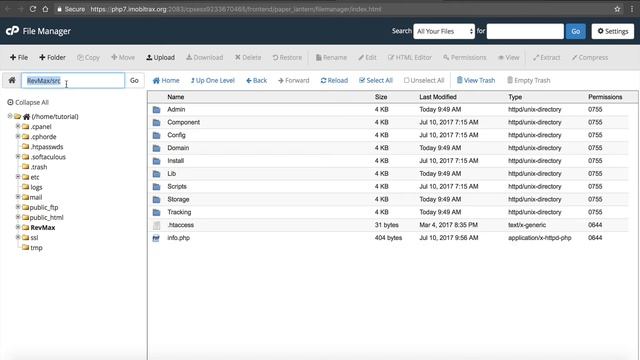The width and height of the screenshot is (640, 360).
Task: Sort by the Name column header
Action: point(176,97)
